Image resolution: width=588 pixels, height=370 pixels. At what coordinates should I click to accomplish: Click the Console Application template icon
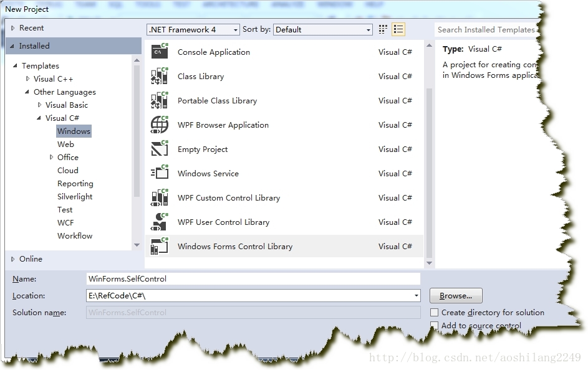point(160,52)
